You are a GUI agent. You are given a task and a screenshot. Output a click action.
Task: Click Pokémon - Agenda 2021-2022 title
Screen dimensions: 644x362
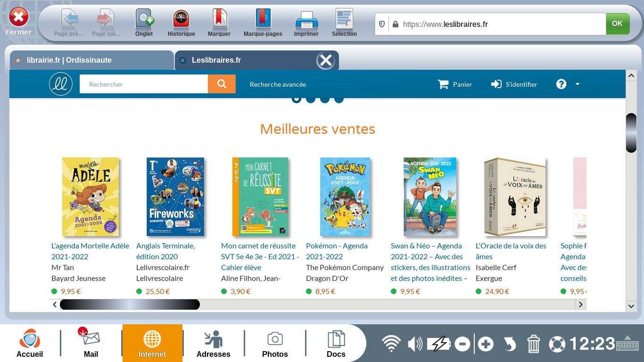tap(337, 251)
